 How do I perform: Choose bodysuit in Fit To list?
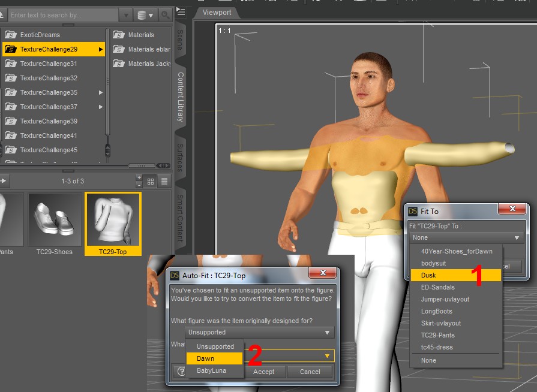click(456, 263)
